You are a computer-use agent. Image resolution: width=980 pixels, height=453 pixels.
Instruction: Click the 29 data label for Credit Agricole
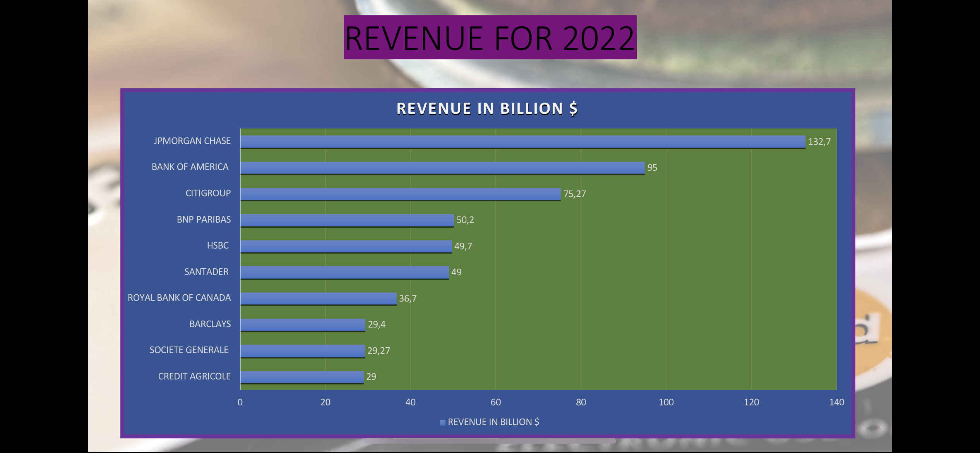[x=371, y=377]
